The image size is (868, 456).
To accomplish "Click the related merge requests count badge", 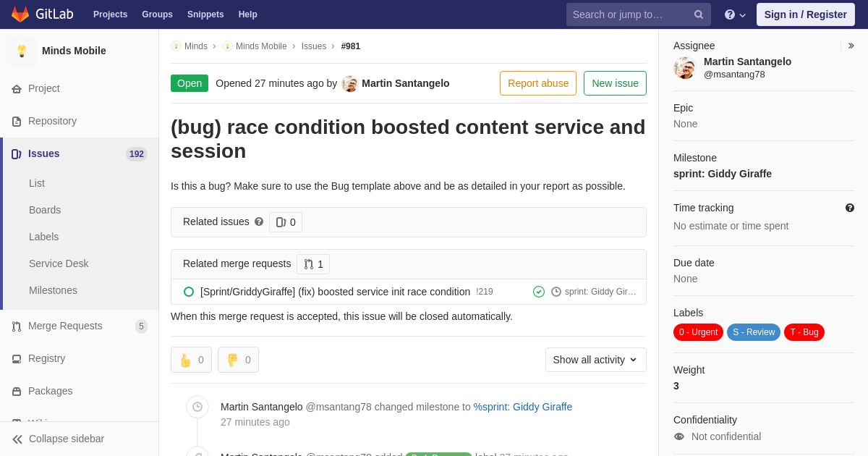I will pos(313,264).
